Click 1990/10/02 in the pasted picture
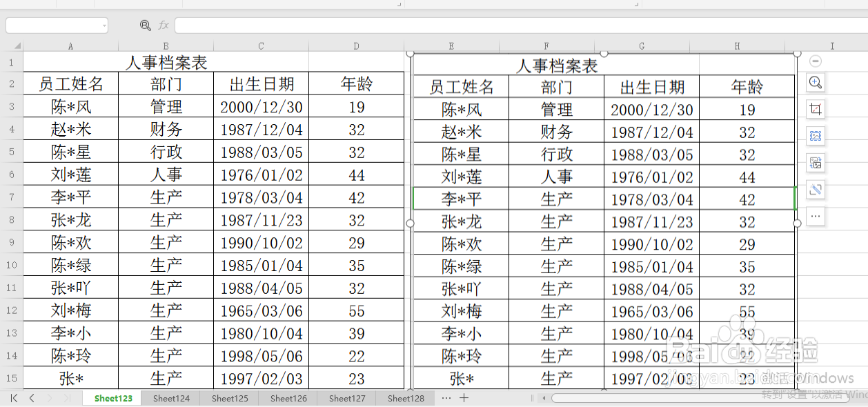 pyautogui.click(x=652, y=245)
